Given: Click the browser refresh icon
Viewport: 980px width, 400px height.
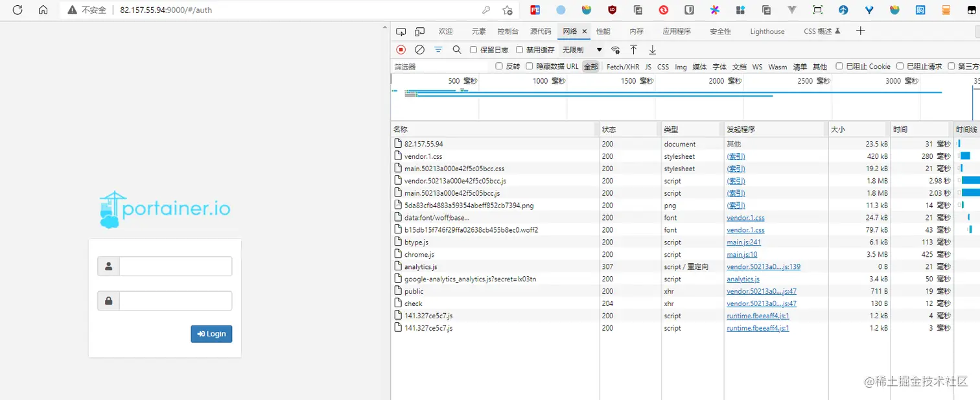Looking at the screenshot, I should tap(17, 10).
